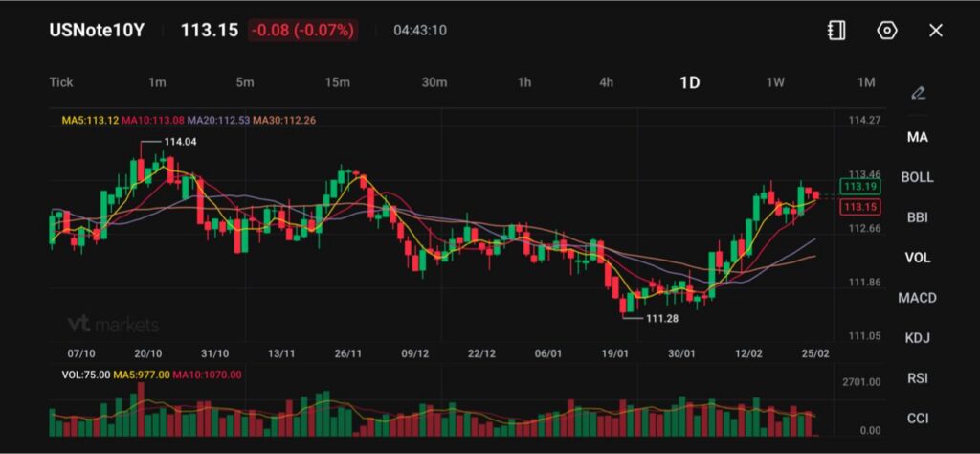Close the chart with X icon

936,31
